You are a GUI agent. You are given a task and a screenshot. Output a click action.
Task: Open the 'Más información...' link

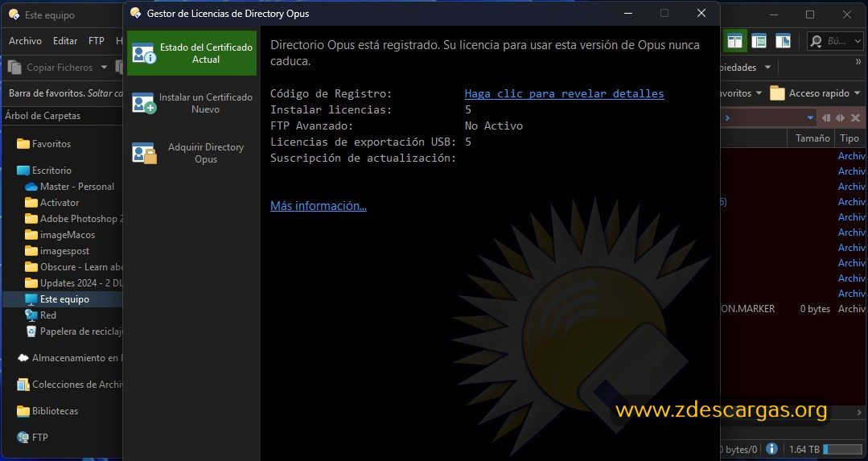(x=319, y=206)
